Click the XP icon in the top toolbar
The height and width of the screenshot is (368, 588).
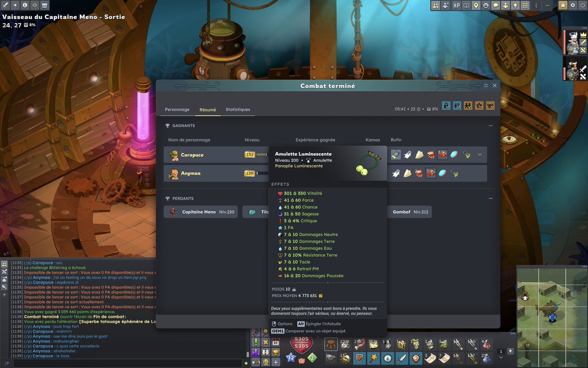456,5
